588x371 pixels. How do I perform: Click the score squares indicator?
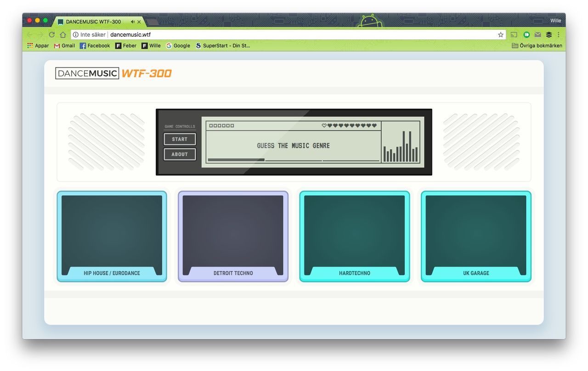[221, 125]
